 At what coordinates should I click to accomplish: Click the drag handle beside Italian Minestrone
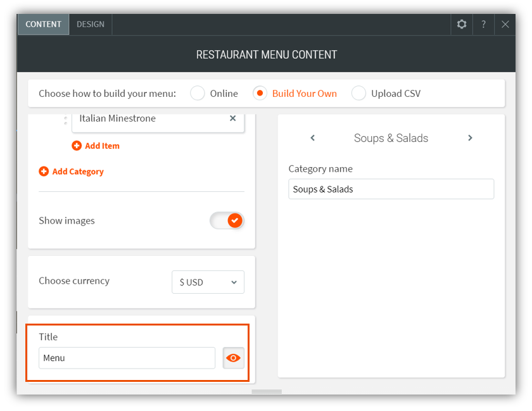point(65,120)
